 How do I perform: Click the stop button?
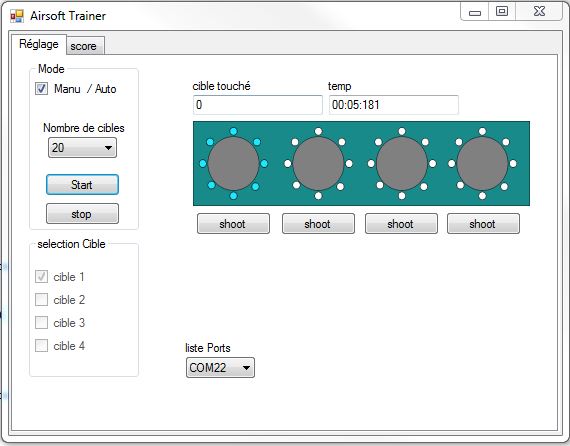click(x=82, y=214)
